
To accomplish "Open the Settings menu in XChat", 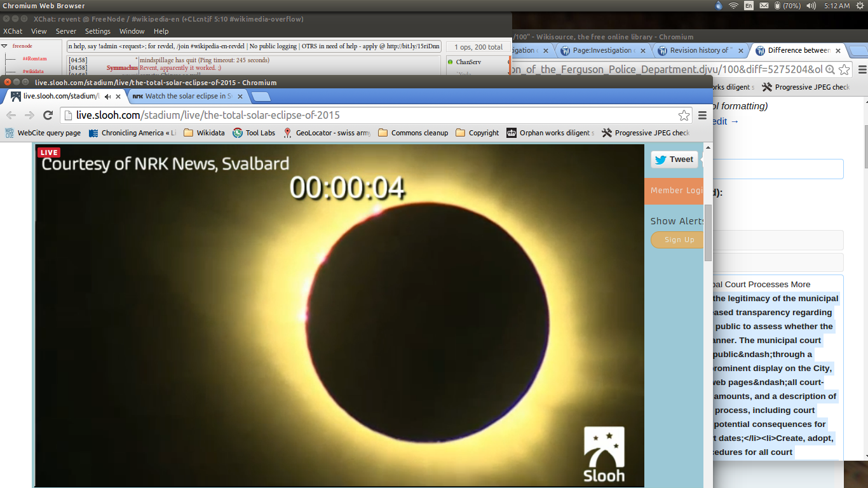I will click(98, 31).
